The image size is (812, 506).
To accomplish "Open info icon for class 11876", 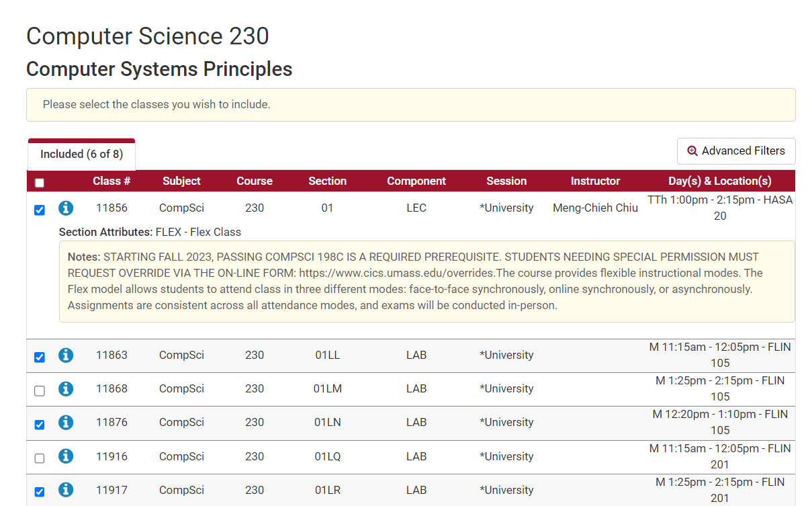I will (x=66, y=423).
